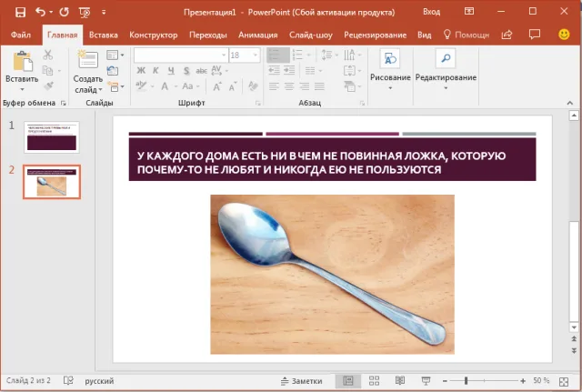Click the Заметки notes button
The width and height of the screenshot is (582, 392).
coord(301,381)
